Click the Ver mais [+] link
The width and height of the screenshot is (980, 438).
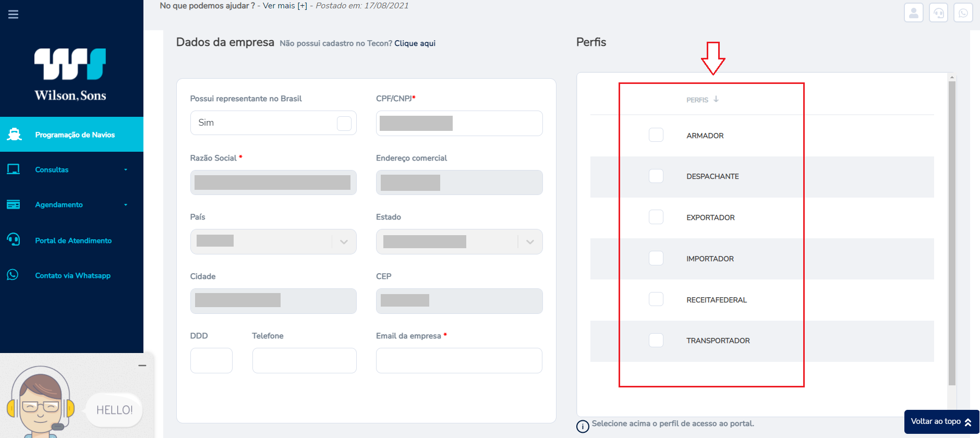[x=285, y=6]
